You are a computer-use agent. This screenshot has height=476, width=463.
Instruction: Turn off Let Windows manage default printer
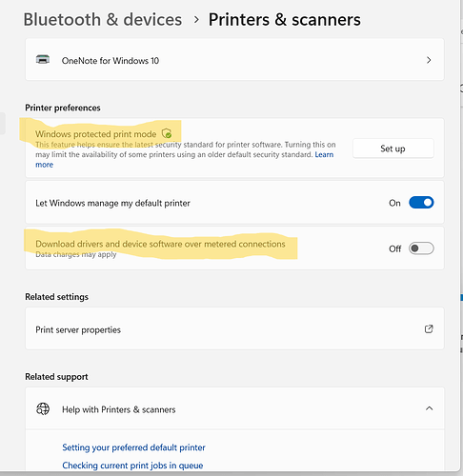(x=421, y=203)
